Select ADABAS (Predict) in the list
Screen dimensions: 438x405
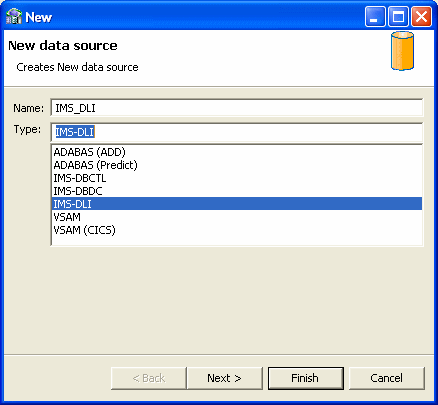click(237, 165)
